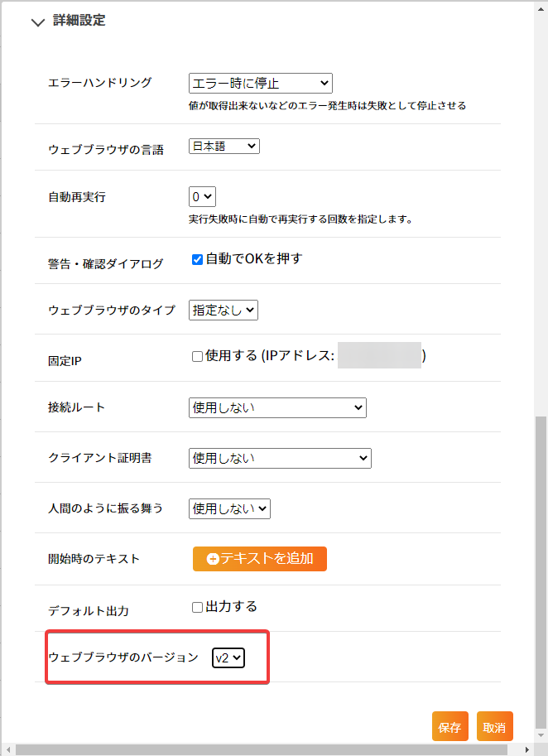548x756 pixels.
Task: Click the 取消 button
Action: pyautogui.click(x=495, y=726)
